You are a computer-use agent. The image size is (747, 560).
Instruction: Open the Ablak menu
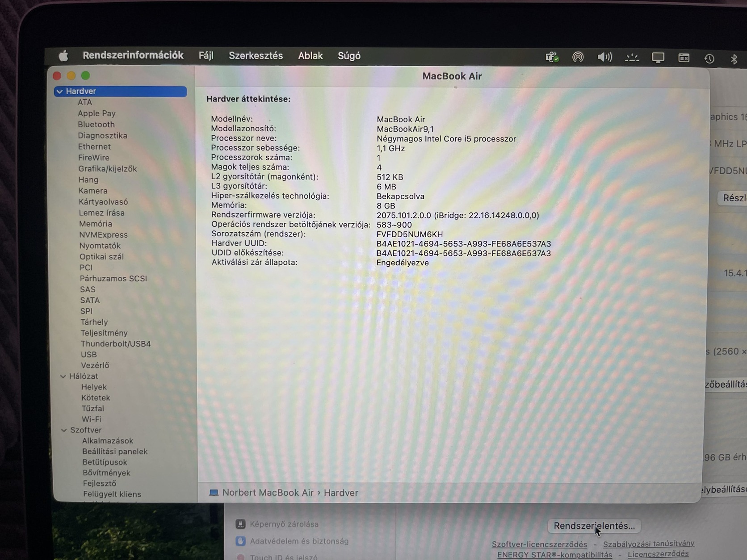coord(311,56)
